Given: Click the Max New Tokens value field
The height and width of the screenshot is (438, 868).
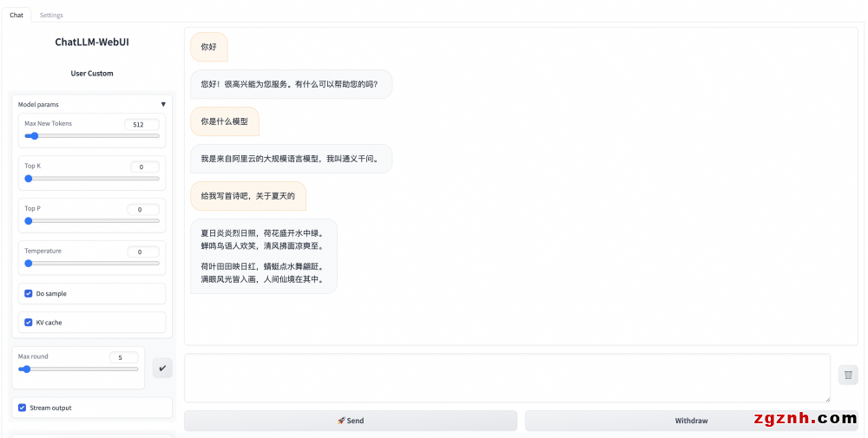Looking at the screenshot, I should click(x=141, y=125).
